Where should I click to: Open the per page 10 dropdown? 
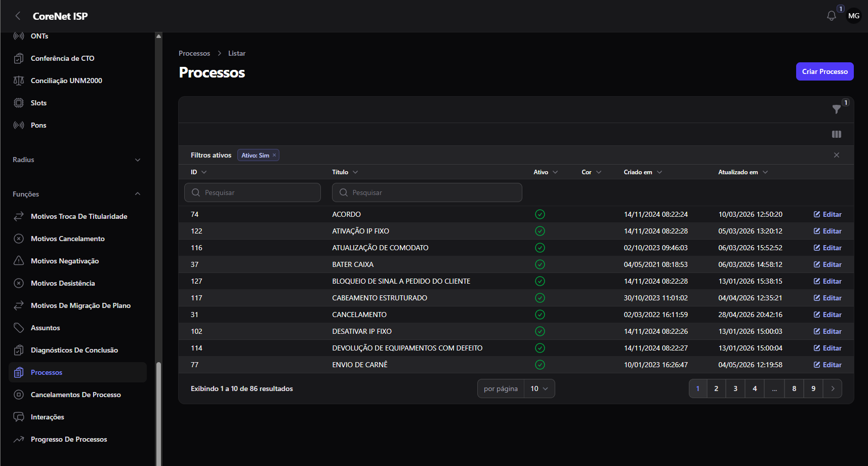[x=540, y=389]
